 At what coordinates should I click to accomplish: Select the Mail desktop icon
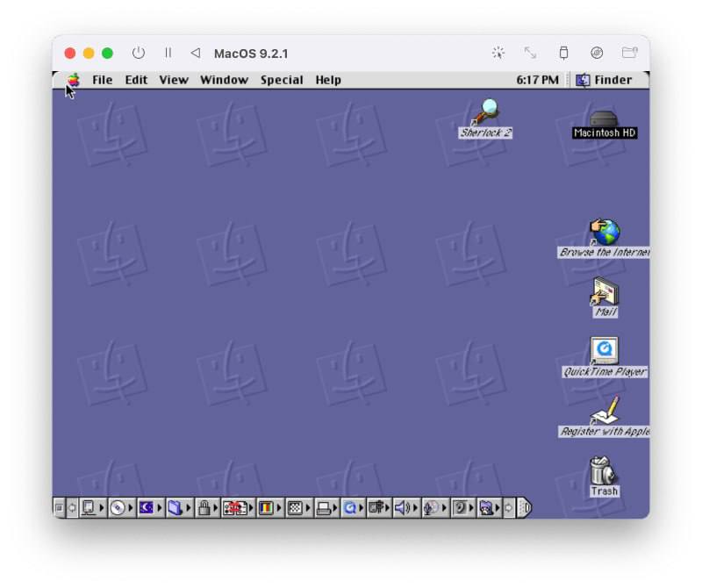click(x=605, y=292)
